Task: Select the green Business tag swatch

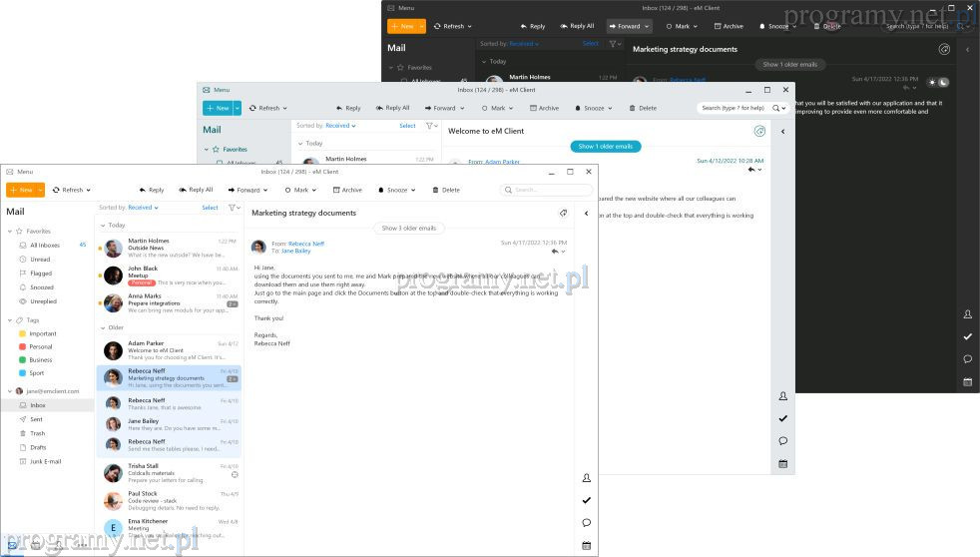Action: tap(21, 359)
